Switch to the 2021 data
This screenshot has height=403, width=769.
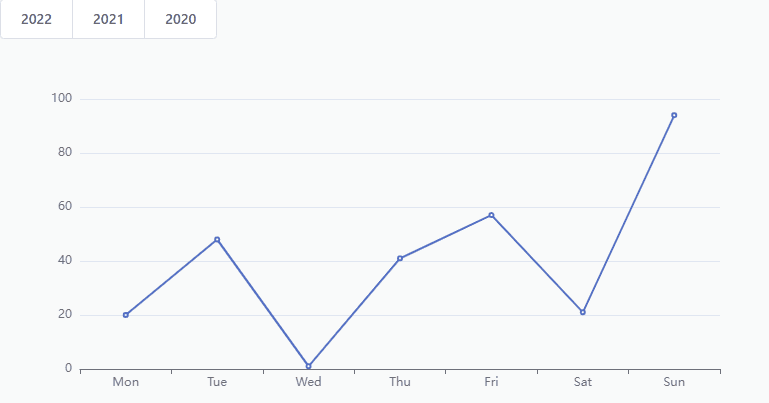point(108,19)
